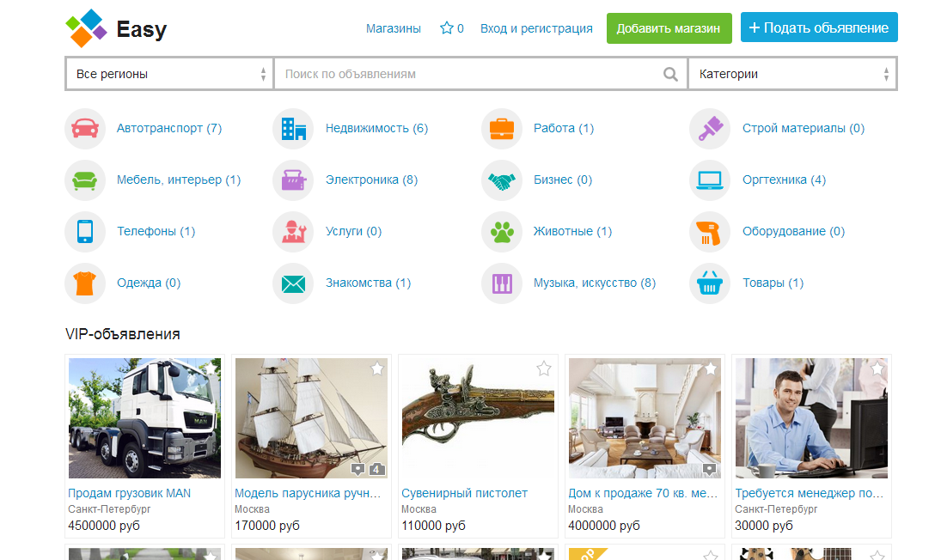
Task: Open Вход и регистрация
Action: point(536,28)
